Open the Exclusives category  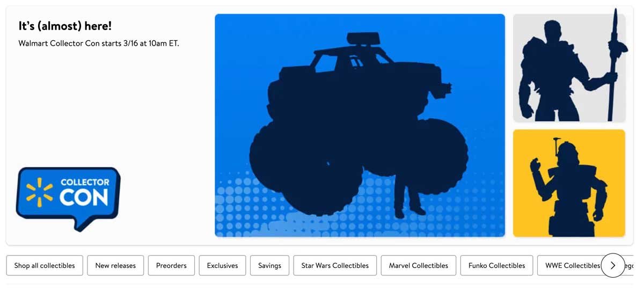[222, 266]
